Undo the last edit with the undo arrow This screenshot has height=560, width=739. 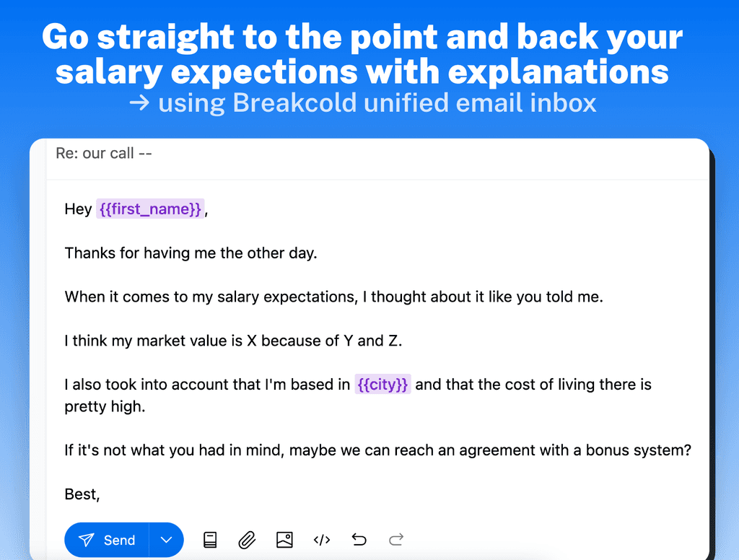359,539
